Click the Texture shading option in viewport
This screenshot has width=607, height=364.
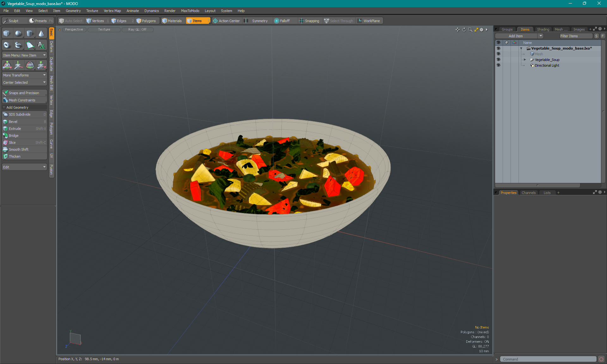104,29
